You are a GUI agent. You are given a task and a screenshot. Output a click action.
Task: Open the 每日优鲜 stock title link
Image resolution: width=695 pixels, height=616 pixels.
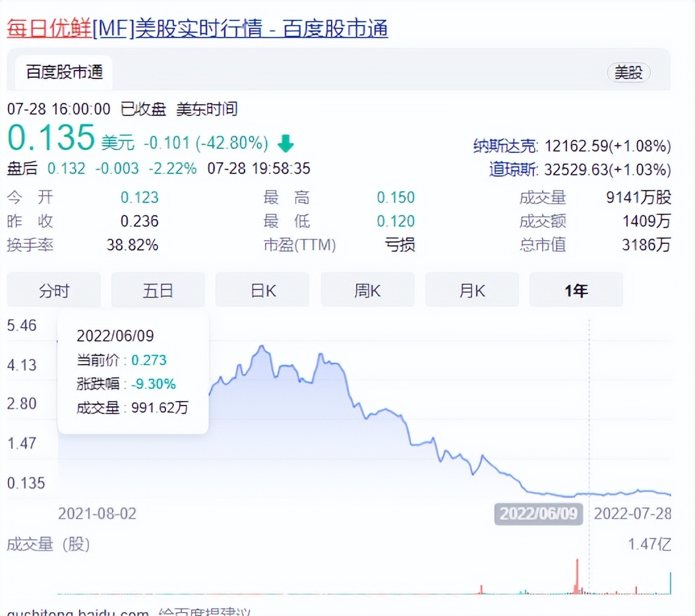coord(46,29)
